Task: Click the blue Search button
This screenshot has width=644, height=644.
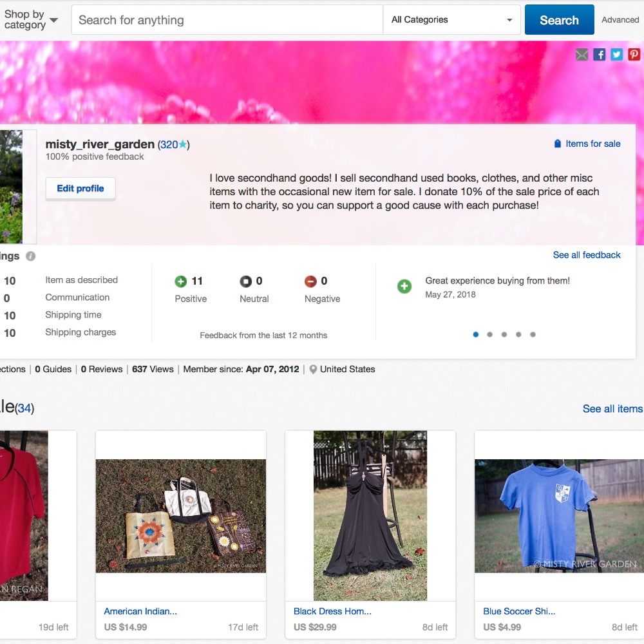Action: click(x=560, y=20)
